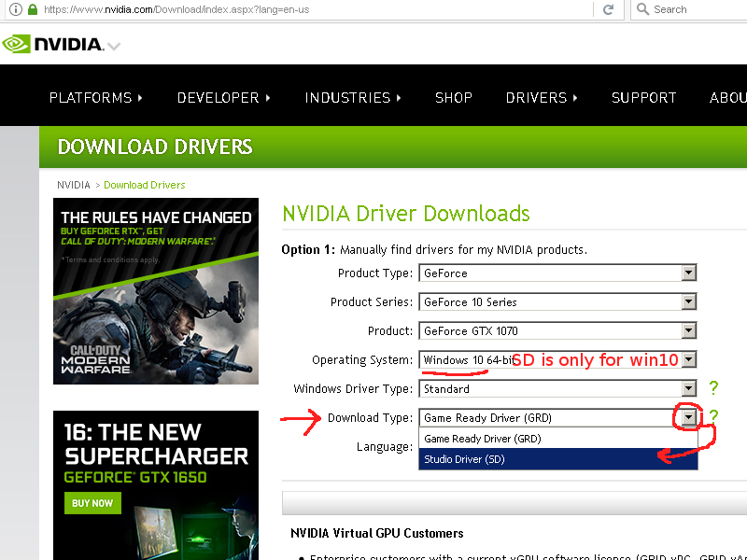Click the Download Drivers breadcrumb link
This screenshot has width=747, height=560.
[x=145, y=185]
